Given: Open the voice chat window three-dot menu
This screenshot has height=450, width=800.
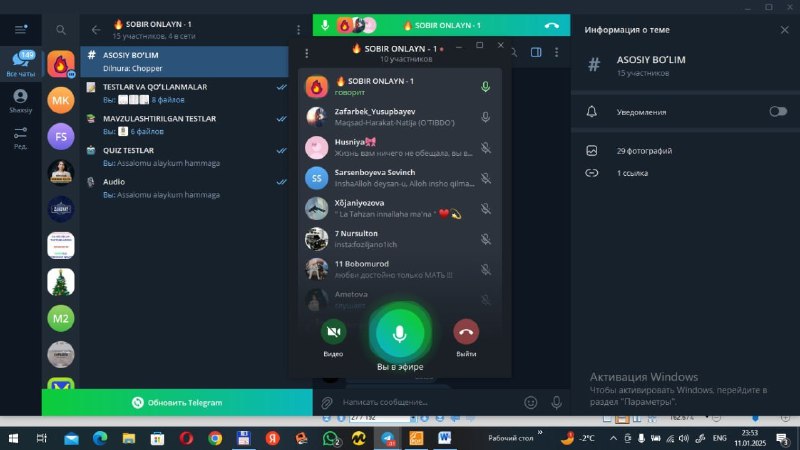Looking at the screenshot, I should click(307, 53).
